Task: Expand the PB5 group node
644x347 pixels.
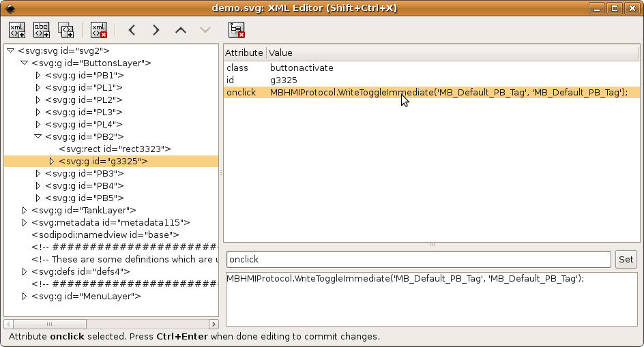Action: coord(38,198)
